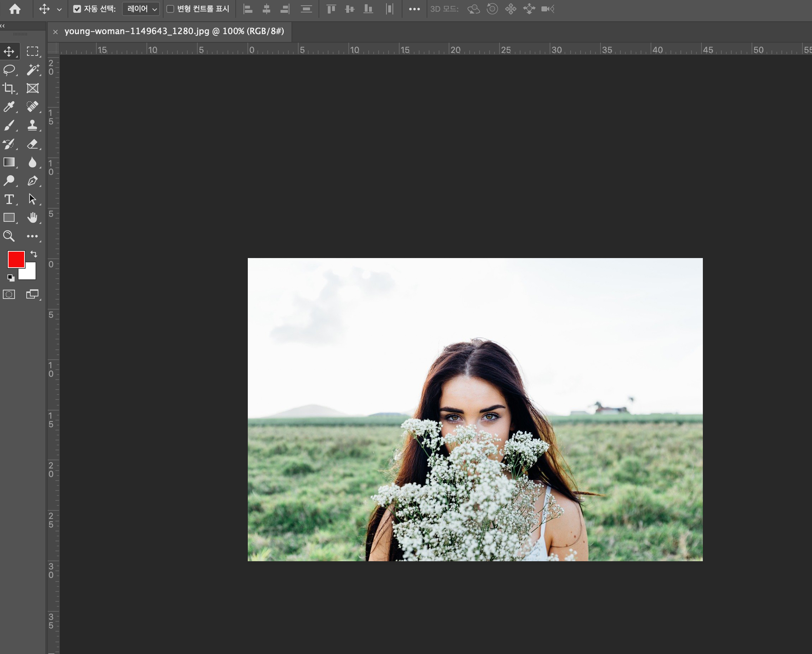Viewport: 812px width, 654px height.
Task: Open the 레이어 auto-select dropdown
Action: 141,9
